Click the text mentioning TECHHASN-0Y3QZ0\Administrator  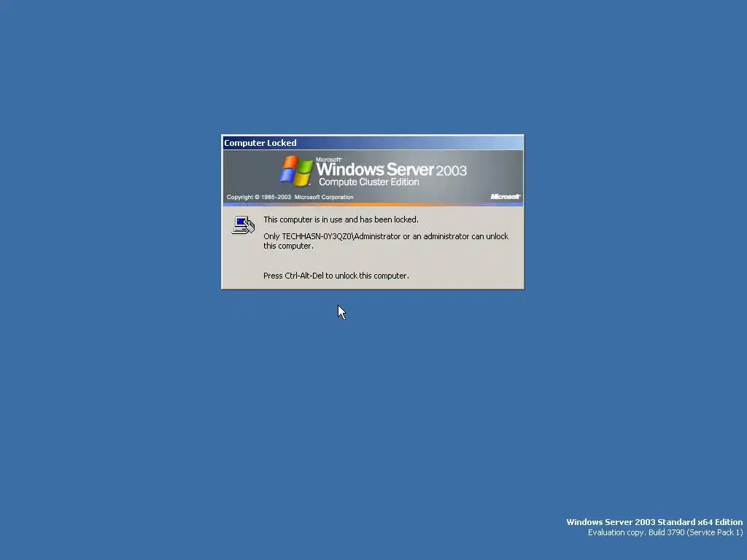point(386,241)
